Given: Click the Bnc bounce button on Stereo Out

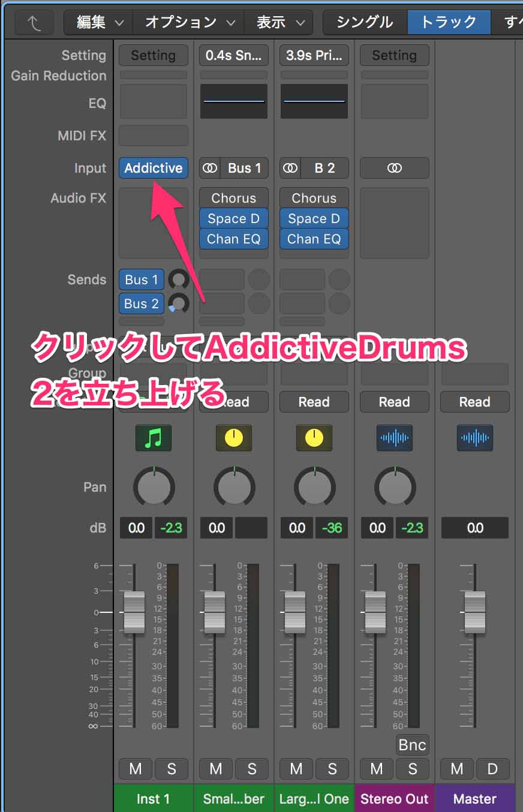Looking at the screenshot, I should coord(413,745).
